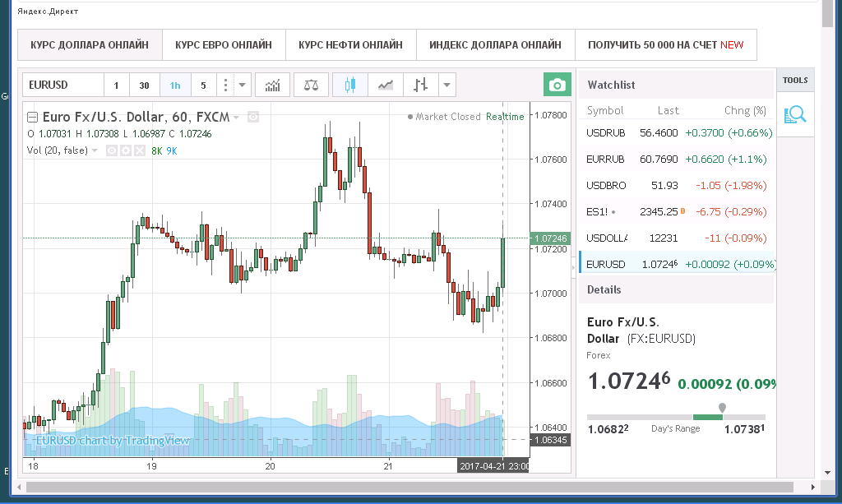The width and height of the screenshot is (842, 504).
Task: Select the 1h interval
Action: 175,85
